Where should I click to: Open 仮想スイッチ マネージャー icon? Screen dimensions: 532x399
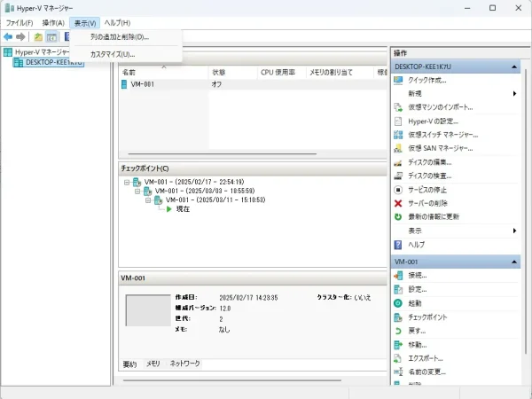[x=398, y=135]
